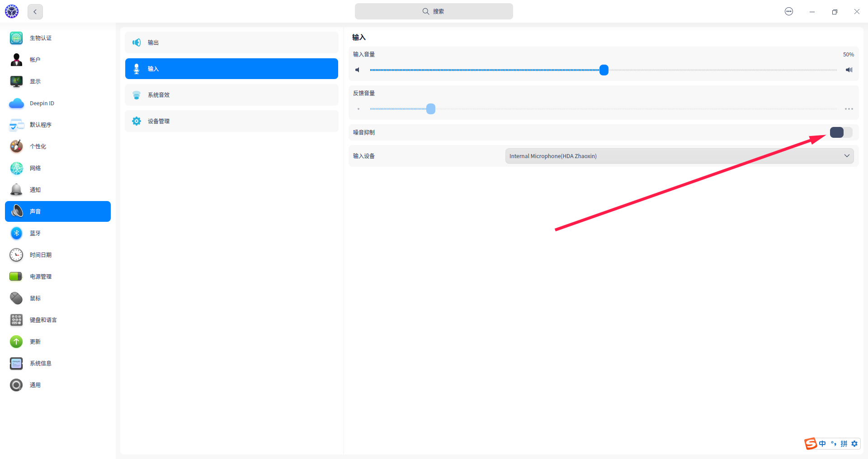Click the 通知 bell icon
The image size is (868, 459).
click(x=16, y=190)
